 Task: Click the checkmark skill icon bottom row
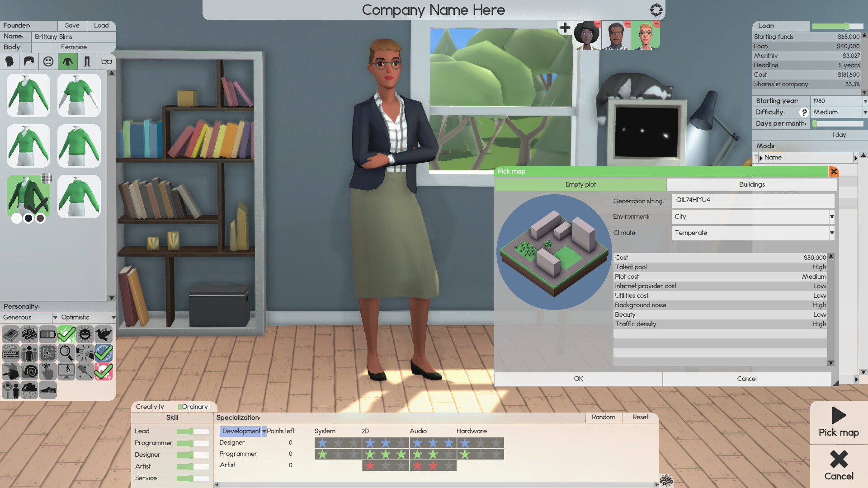[104, 371]
